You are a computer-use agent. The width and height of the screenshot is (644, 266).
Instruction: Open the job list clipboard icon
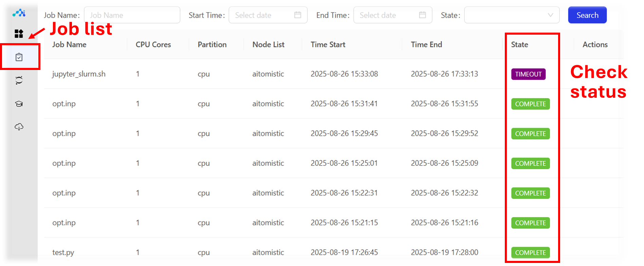point(19,57)
